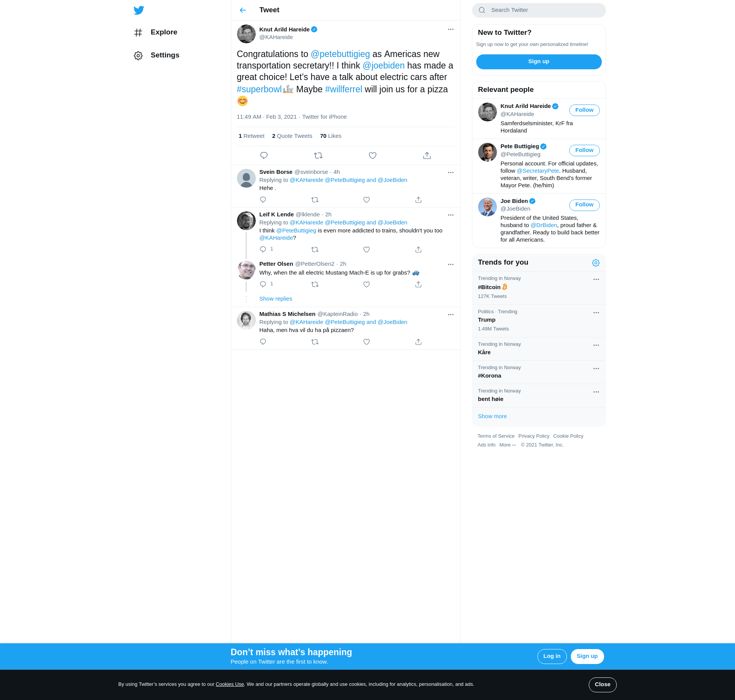Open the bent høie trend
Image resolution: width=735 pixels, height=700 pixels.
(x=539, y=395)
